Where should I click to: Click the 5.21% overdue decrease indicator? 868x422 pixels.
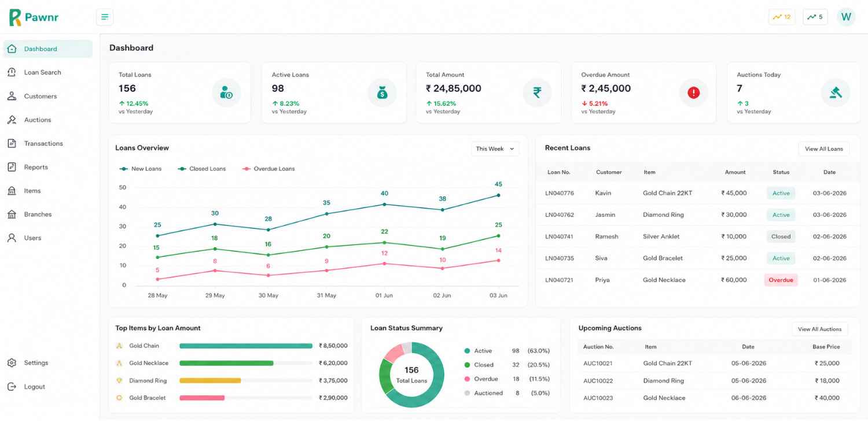coord(594,103)
